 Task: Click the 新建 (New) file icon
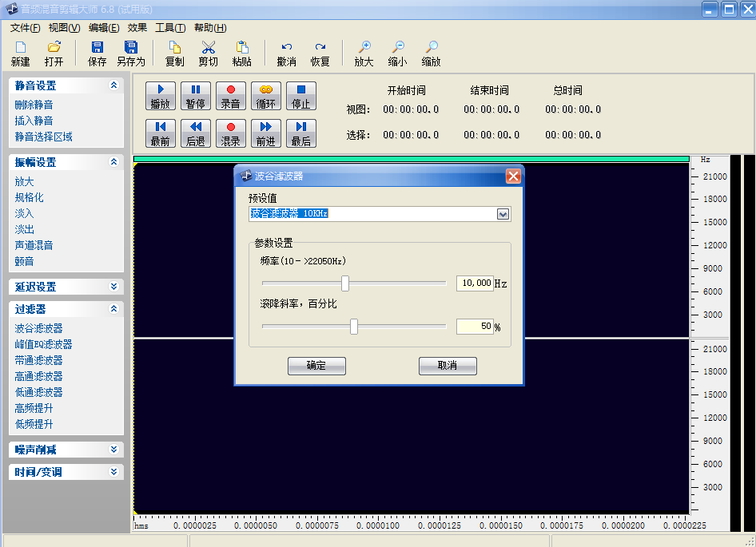(x=21, y=48)
